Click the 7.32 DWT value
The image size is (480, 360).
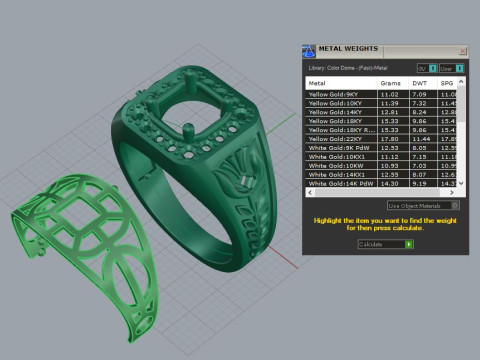tap(419, 103)
